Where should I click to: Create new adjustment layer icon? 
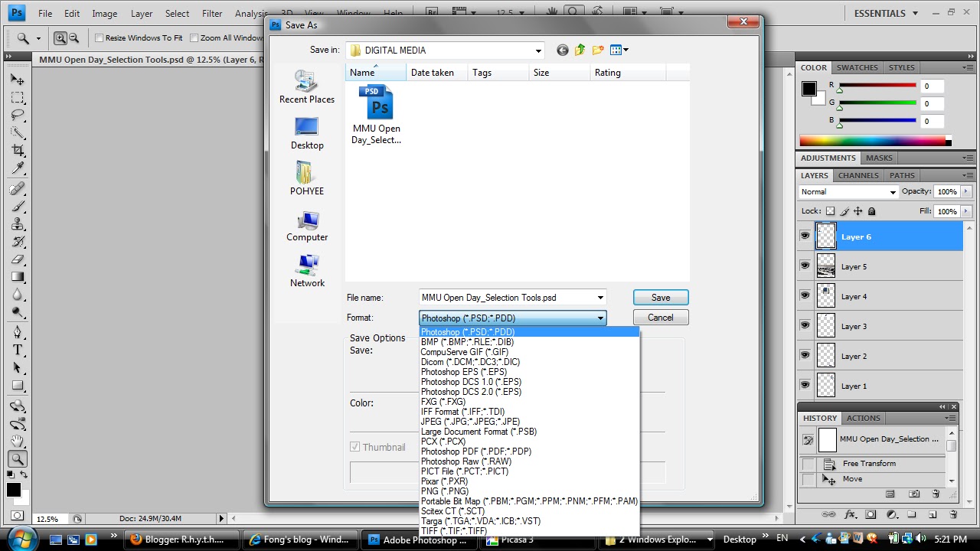(x=891, y=514)
